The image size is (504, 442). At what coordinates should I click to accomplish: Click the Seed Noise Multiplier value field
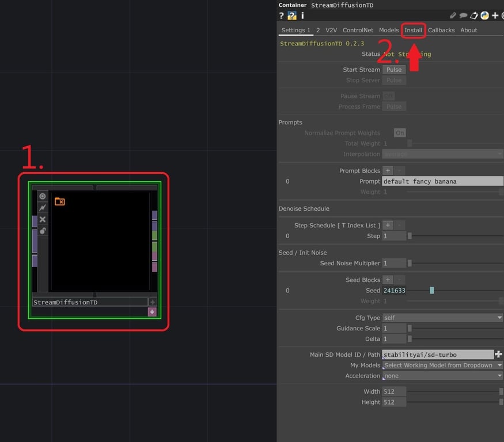click(x=394, y=263)
